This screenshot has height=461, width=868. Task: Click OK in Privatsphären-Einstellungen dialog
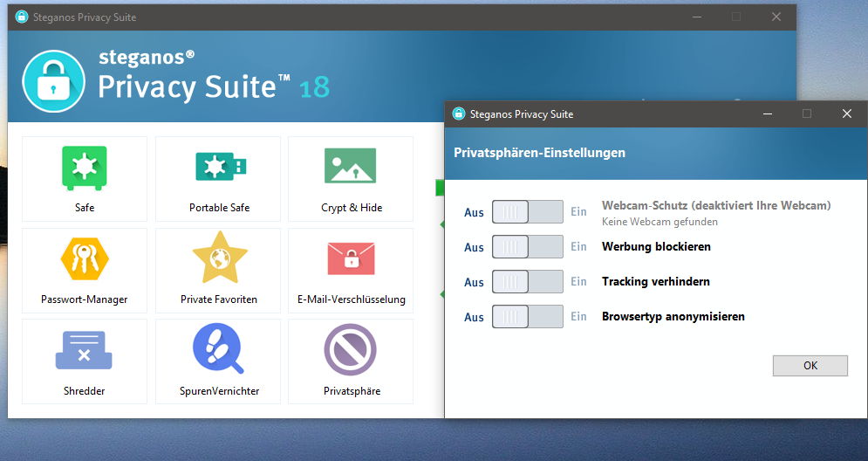(810, 366)
